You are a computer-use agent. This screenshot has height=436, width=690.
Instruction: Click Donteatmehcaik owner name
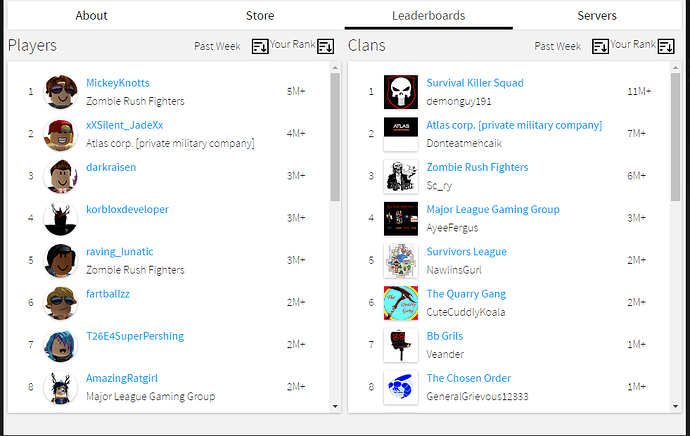coord(464,143)
